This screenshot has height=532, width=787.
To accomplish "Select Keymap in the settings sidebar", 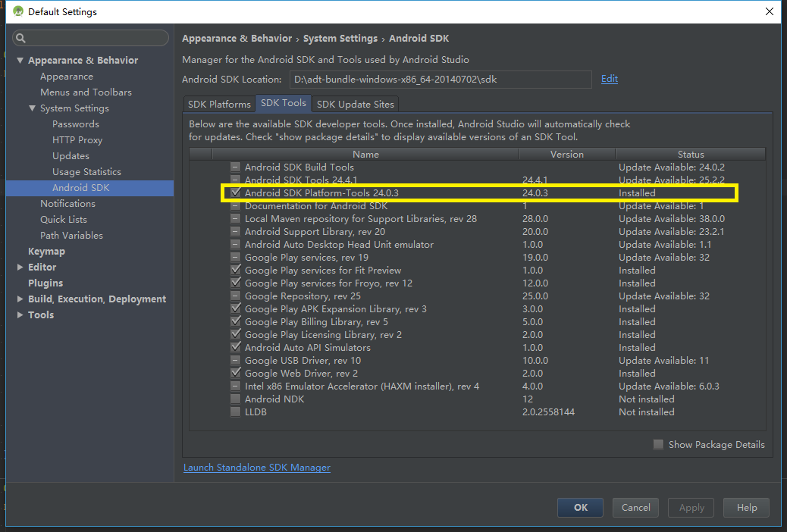I will point(46,251).
